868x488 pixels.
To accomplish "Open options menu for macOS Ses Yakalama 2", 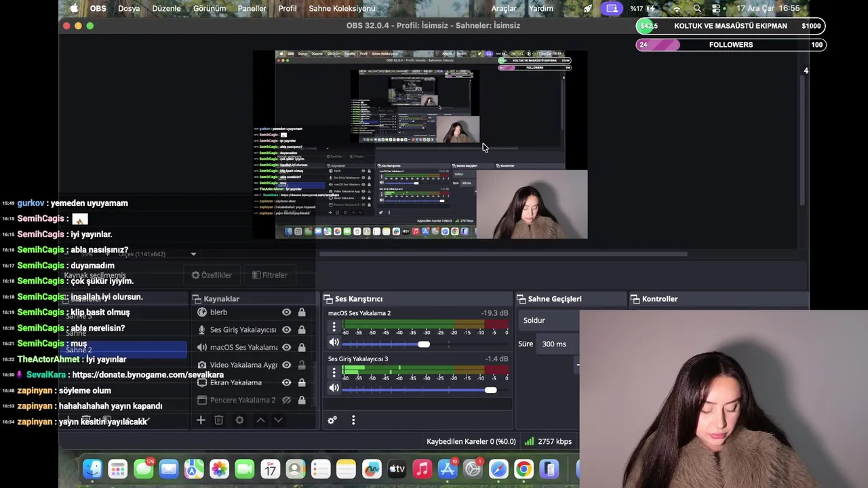I will (x=334, y=327).
